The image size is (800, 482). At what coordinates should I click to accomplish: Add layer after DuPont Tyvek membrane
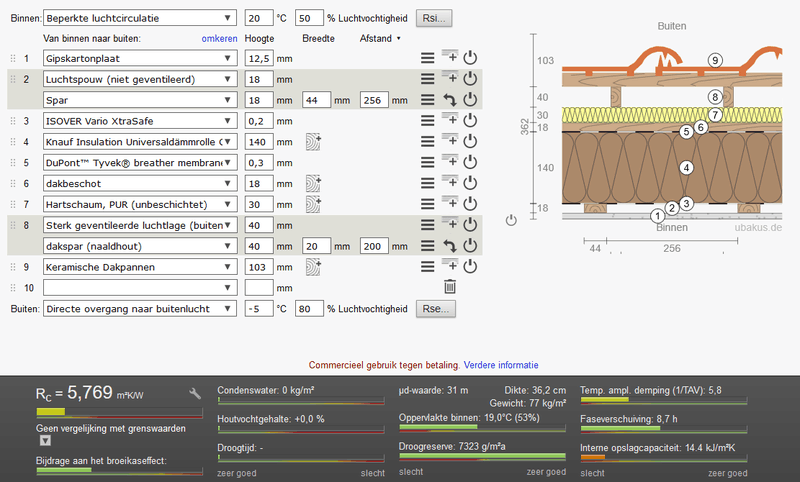coord(449,161)
